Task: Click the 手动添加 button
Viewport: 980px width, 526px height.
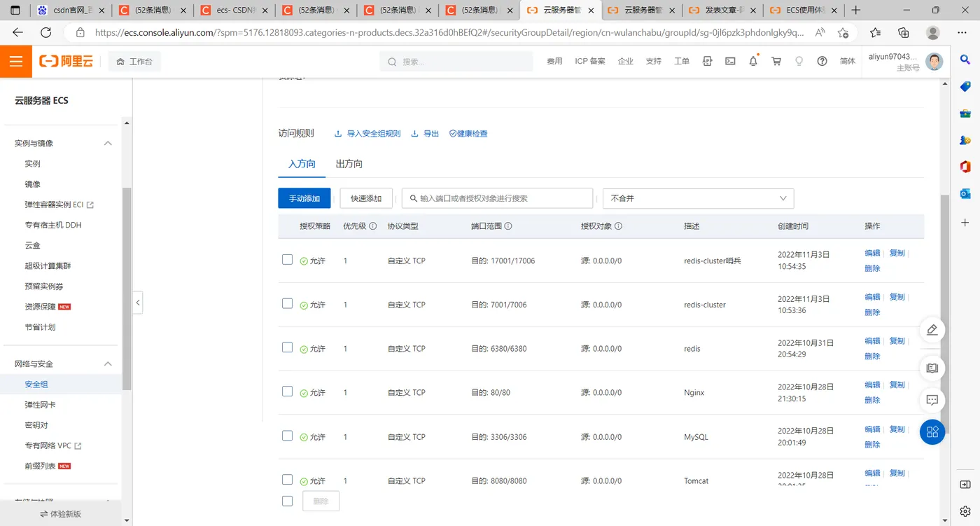Action: point(304,198)
